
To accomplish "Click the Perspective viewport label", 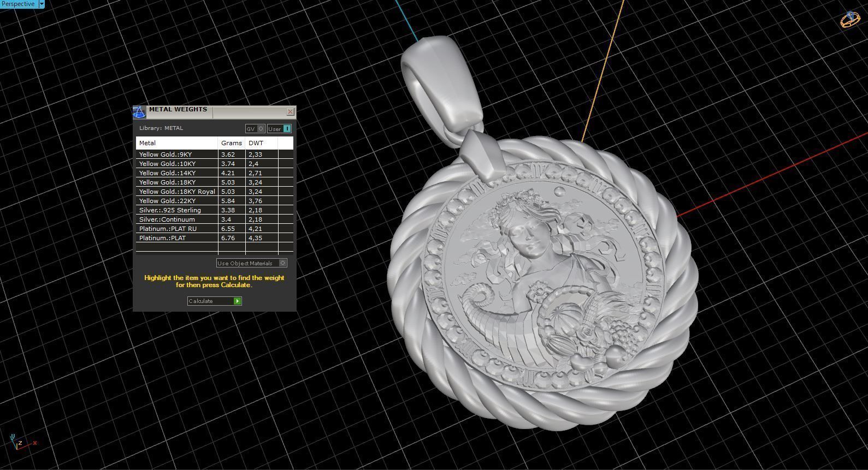I will coord(19,4).
